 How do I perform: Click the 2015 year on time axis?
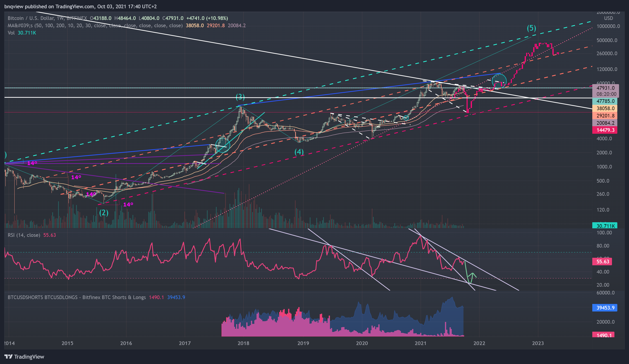coord(67,343)
